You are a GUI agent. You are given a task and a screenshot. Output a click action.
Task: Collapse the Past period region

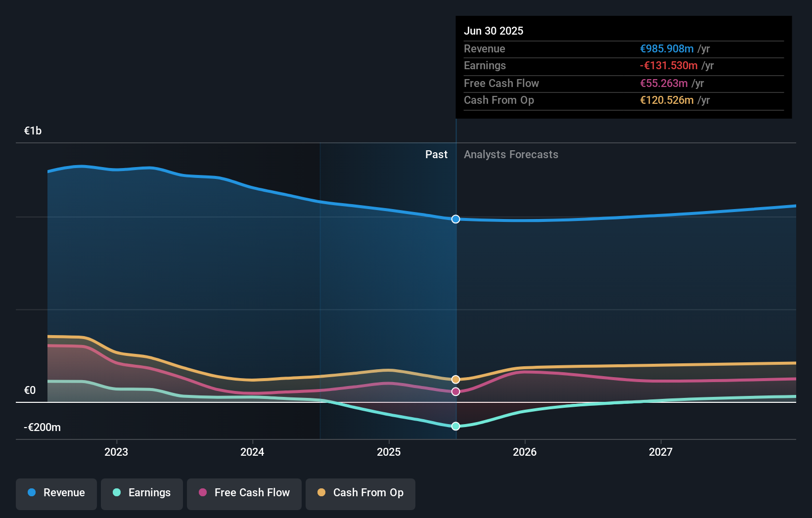click(x=436, y=154)
